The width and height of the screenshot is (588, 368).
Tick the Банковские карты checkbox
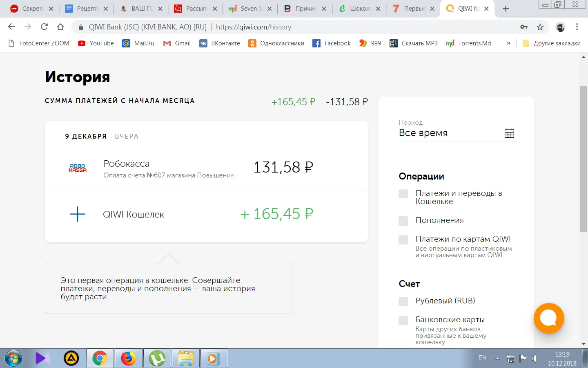click(403, 320)
